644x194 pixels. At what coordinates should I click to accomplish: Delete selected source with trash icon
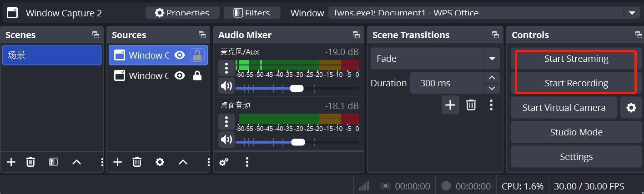tap(137, 162)
